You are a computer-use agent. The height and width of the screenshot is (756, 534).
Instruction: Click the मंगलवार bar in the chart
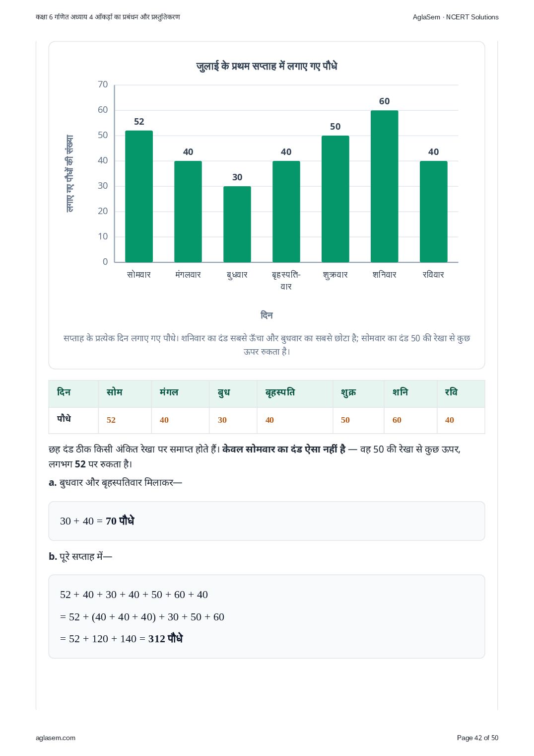click(x=188, y=212)
